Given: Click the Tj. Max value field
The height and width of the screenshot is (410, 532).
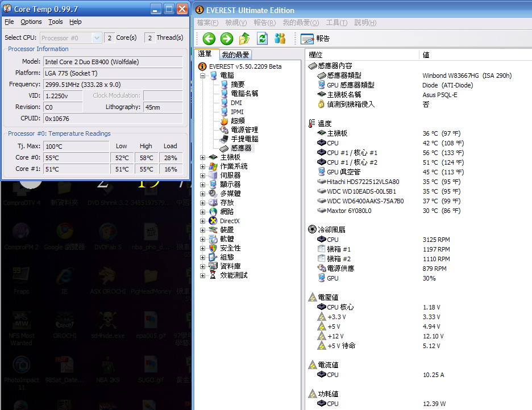Looking at the screenshot, I should tap(76, 147).
